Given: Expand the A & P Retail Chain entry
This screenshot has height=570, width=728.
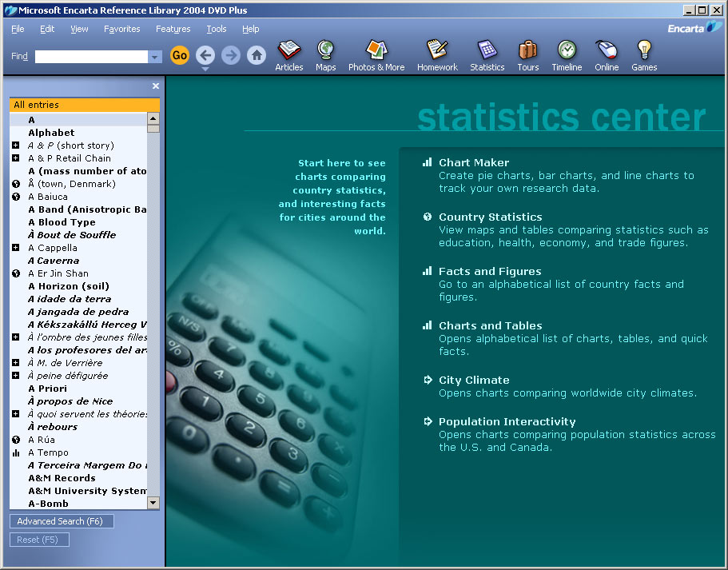Looking at the screenshot, I should pos(16,158).
